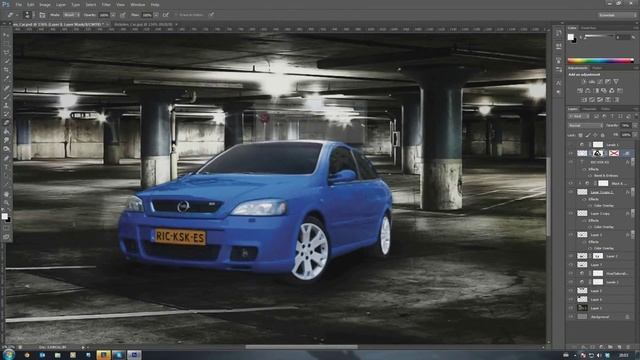Click the Photoshop taskbar button
The width and height of the screenshot is (640, 360).
click(133, 355)
